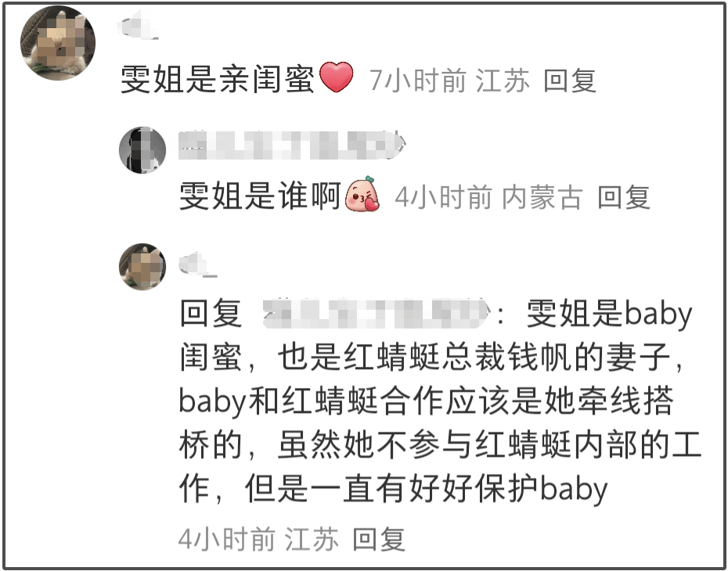The width and height of the screenshot is (728, 571).
Task: Open the small avatar beside the third reply
Action: [x=142, y=267]
